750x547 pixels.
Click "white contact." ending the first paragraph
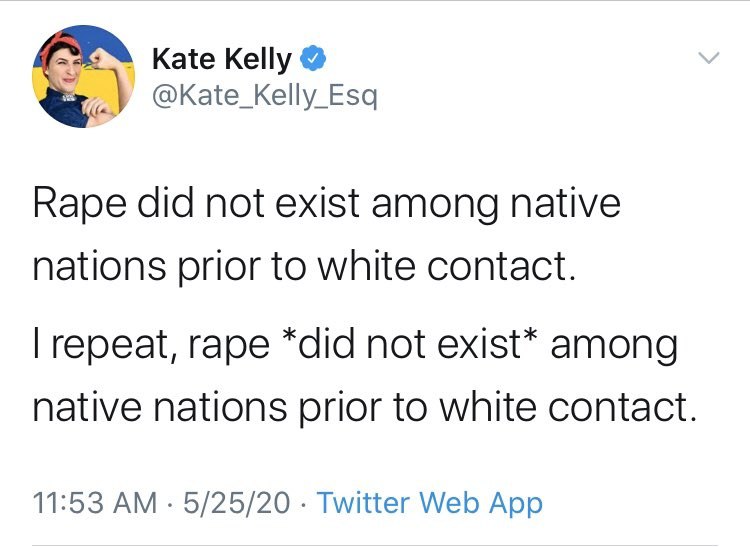447,265
